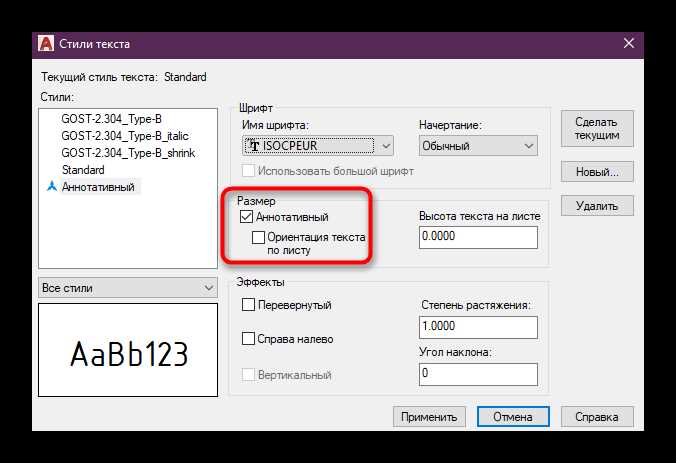Select GOST-2.304_Type-B style in list
The image size is (676, 463).
coord(111,119)
